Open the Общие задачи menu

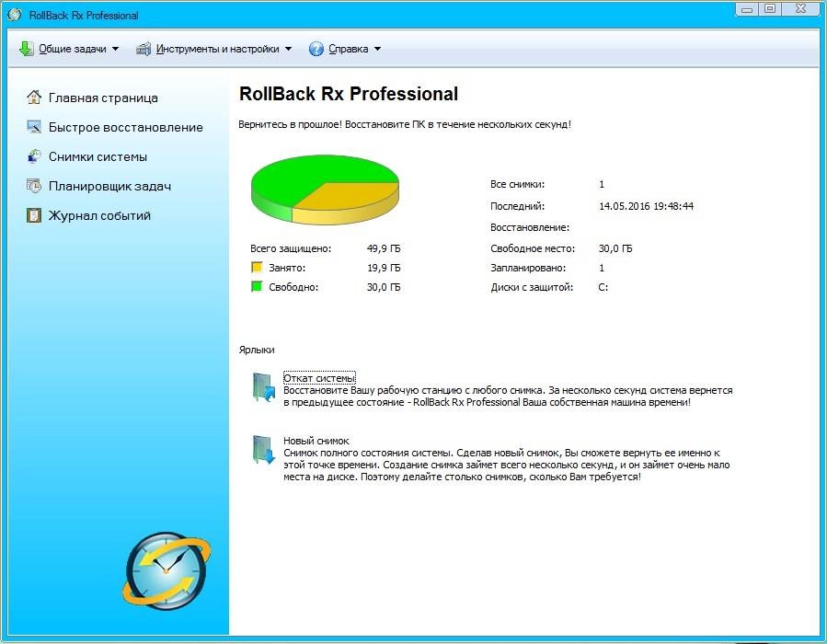coord(73,49)
